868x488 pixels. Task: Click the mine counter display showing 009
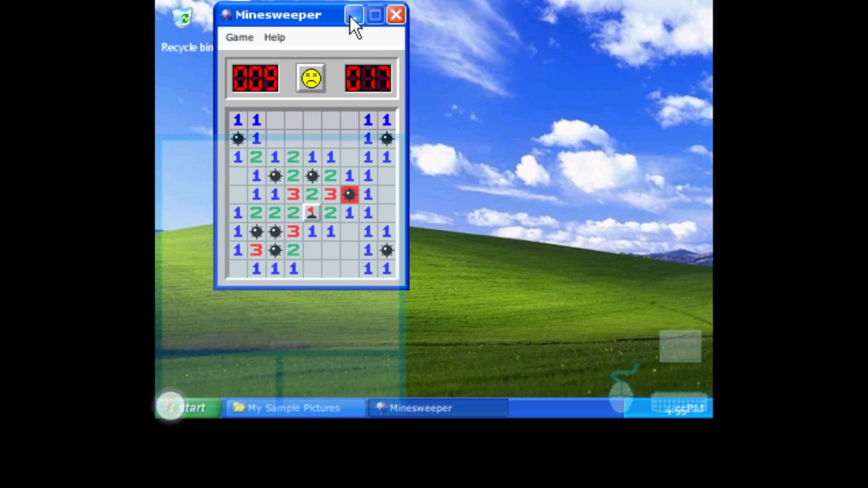click(255, 78)
